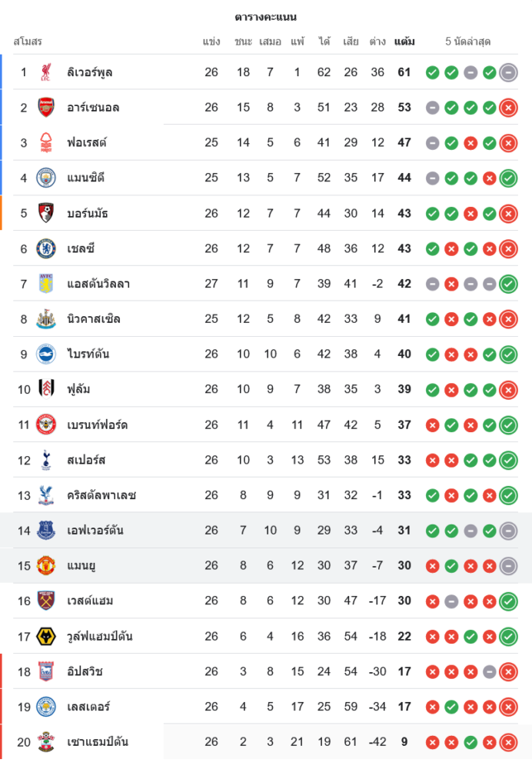
Task: Click the Southampton club crest icon
Action: tap(46, 742)
